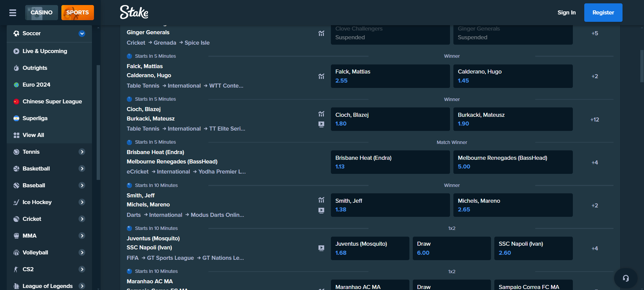
Task: Open stats icon for Cioch vs Burkacki
Action: tap(321, 114)
